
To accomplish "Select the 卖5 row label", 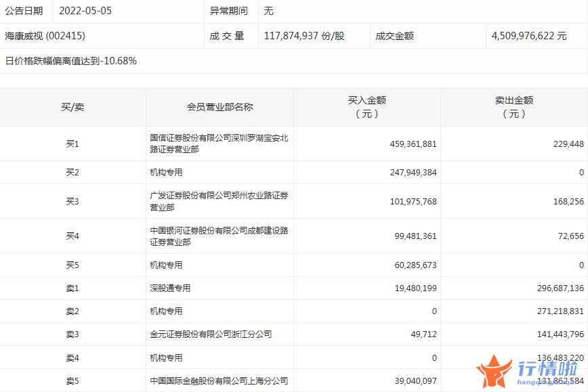I will (72, 380).
